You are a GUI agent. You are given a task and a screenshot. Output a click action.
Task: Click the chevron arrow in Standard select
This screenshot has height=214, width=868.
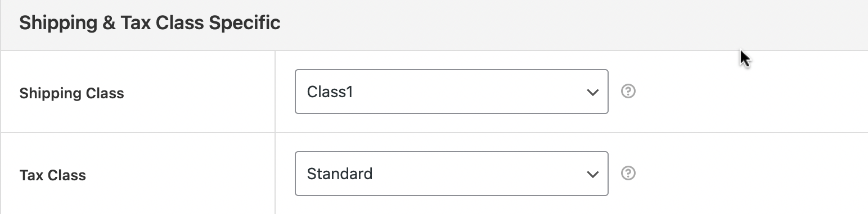click(x=592, y=174)
